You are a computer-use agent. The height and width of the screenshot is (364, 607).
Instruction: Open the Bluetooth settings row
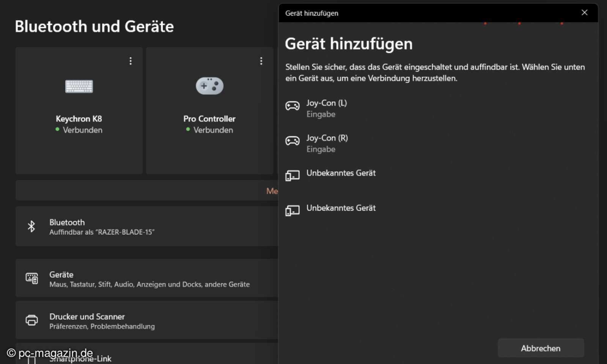(146, 226)
